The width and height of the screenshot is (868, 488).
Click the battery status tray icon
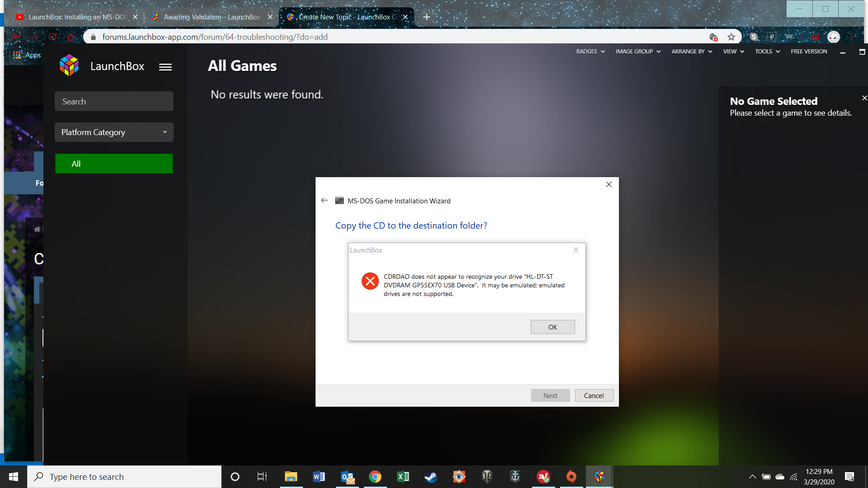[766, 477]
